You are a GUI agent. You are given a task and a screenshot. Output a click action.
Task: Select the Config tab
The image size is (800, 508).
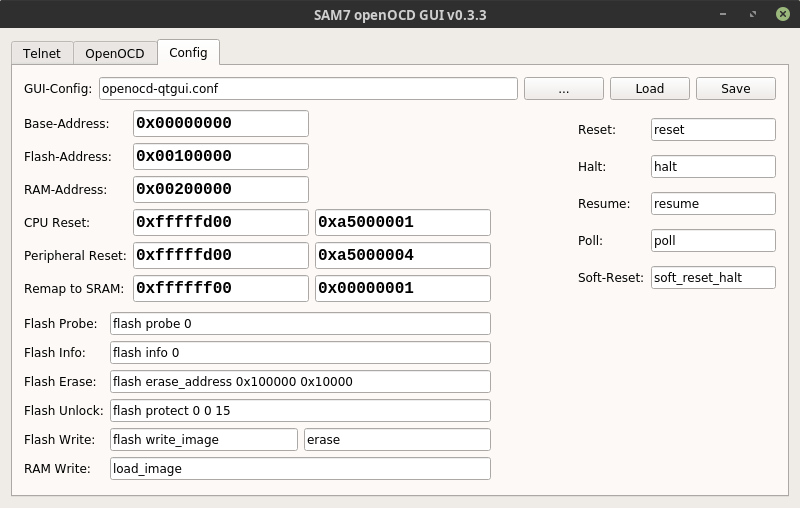[188, 52]
